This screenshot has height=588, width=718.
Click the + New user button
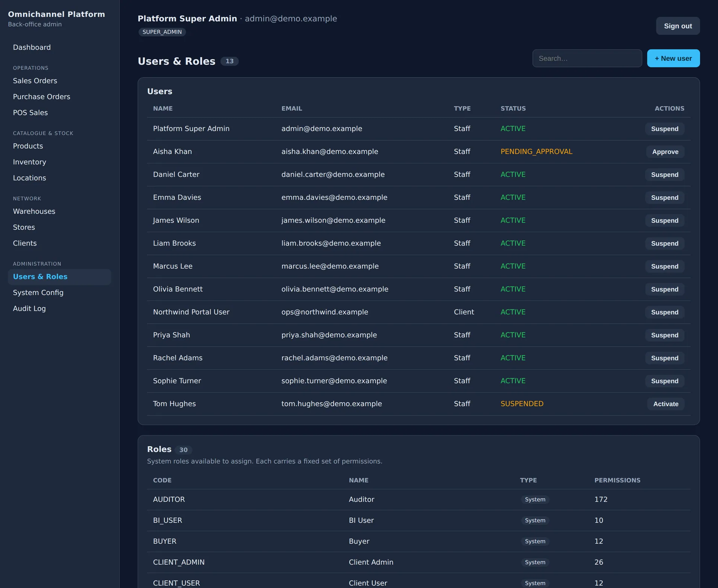(673, 58)
